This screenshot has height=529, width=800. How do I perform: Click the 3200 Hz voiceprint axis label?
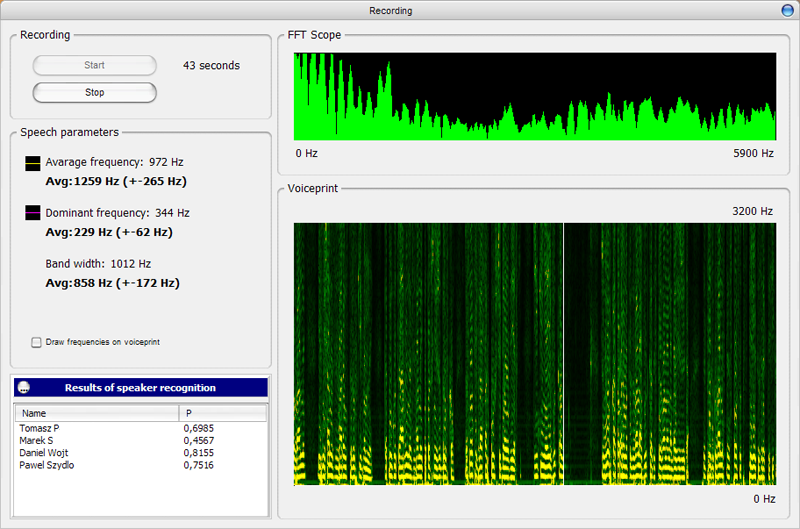753,211
